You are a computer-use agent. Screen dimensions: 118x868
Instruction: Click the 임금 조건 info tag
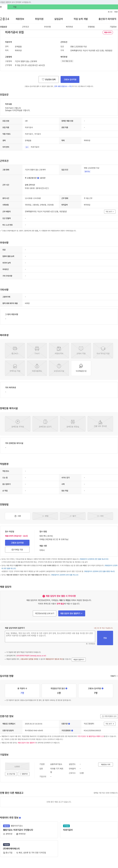pos(87,171)
